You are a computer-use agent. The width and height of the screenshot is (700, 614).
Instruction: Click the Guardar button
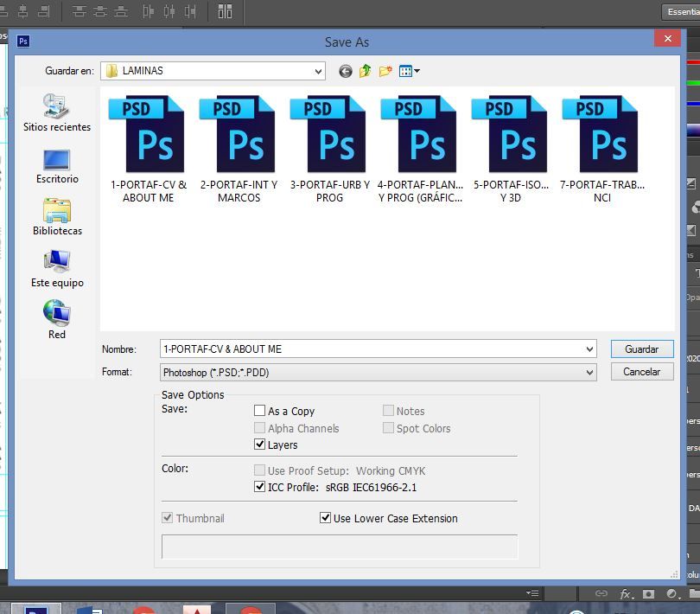click(641, 349)
